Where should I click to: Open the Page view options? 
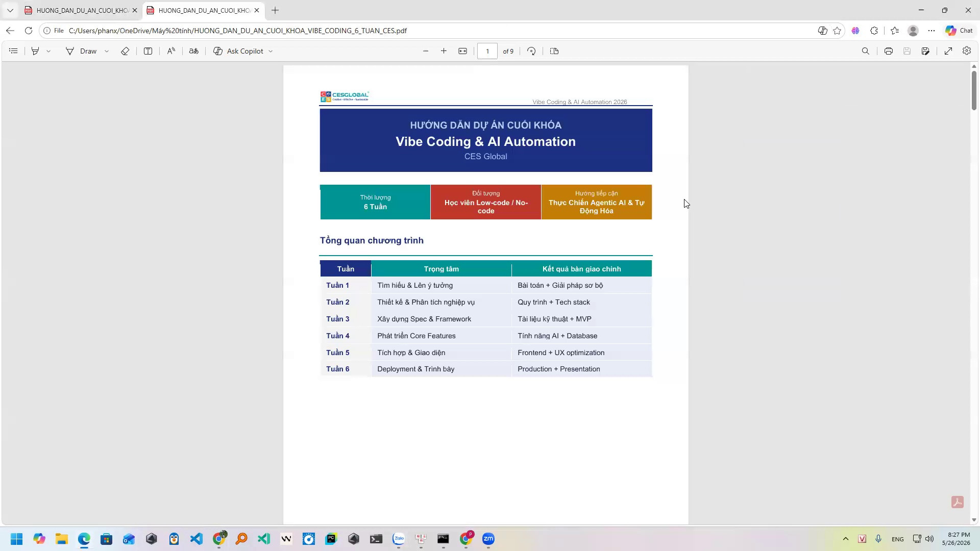pyautogui.click(x=554, y=51)
